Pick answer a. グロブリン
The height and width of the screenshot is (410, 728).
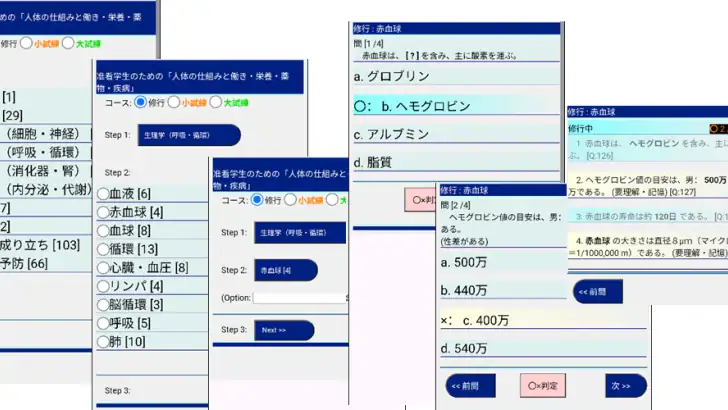(456, 77)
